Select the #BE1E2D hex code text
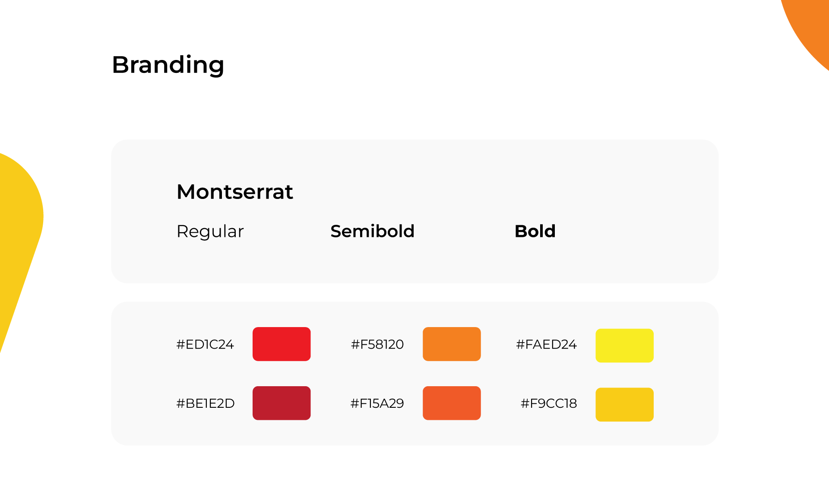 point(206,403)
